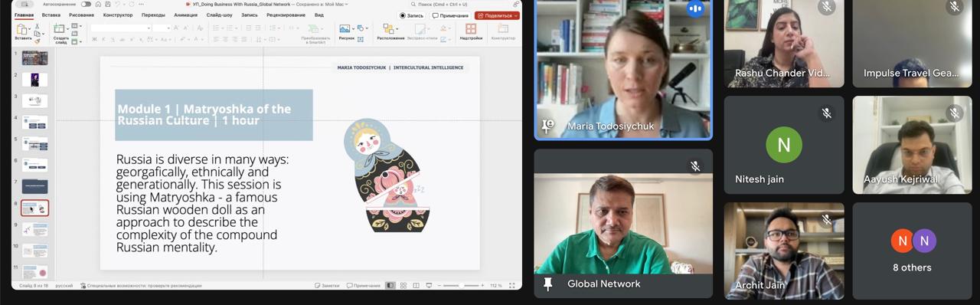The width and height of the screenshot is (980, 305).
Task: Click the slide header 'MARIA TODOSIYCHUK | INTERCULTURAL INTELLIGENCE'
Action: coord(400,67)
